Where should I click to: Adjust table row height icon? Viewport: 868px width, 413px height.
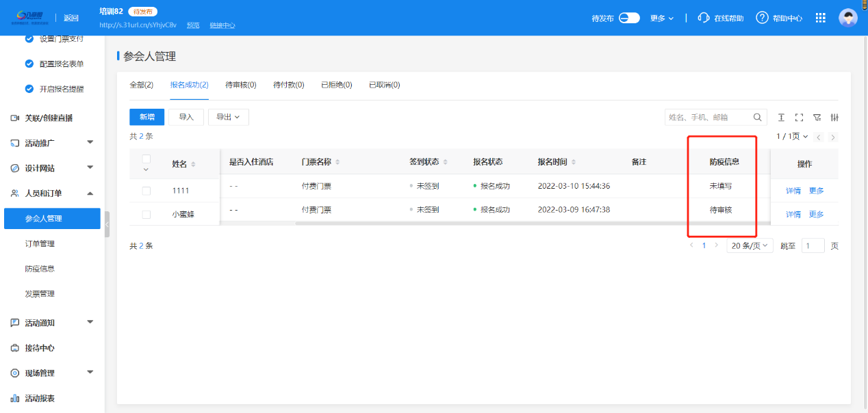[x=781, y=118]
